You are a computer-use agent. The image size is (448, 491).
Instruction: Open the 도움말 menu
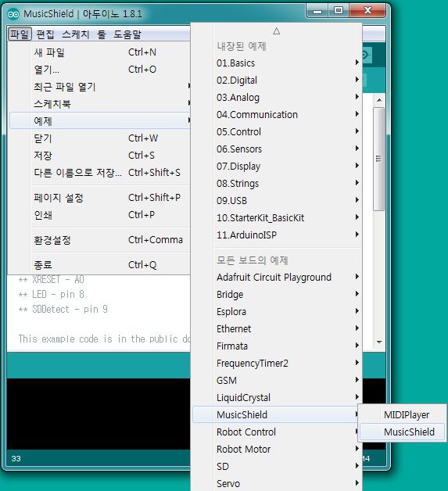pos(127,34)
